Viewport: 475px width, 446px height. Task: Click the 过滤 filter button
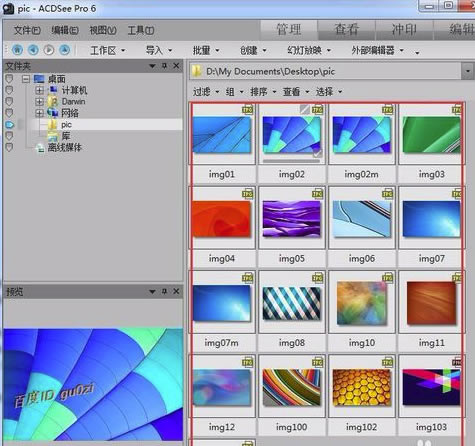206,92
